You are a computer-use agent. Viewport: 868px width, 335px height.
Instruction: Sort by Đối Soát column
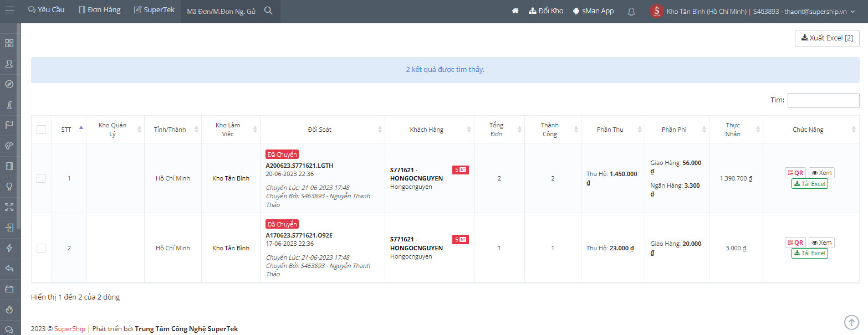tap(323, 130)
